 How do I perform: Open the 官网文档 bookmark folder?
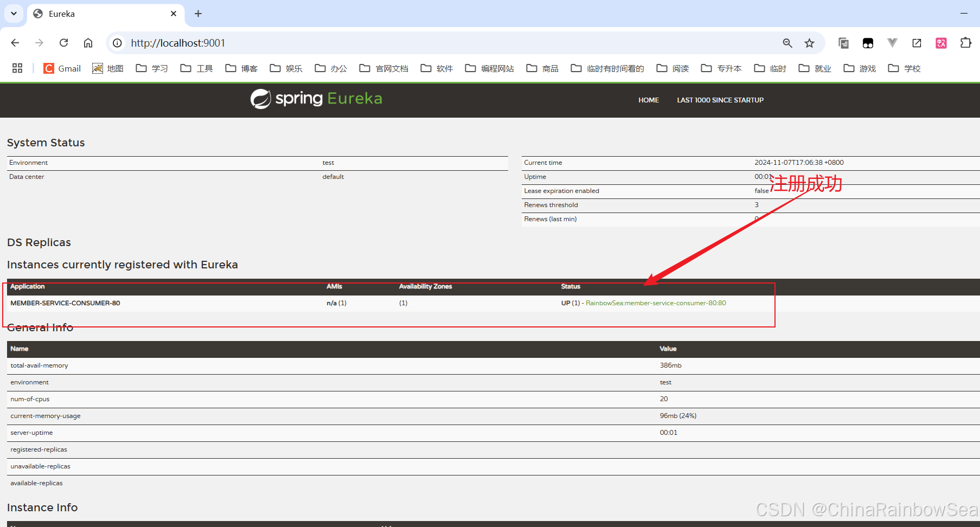click(x=383, y=68)
